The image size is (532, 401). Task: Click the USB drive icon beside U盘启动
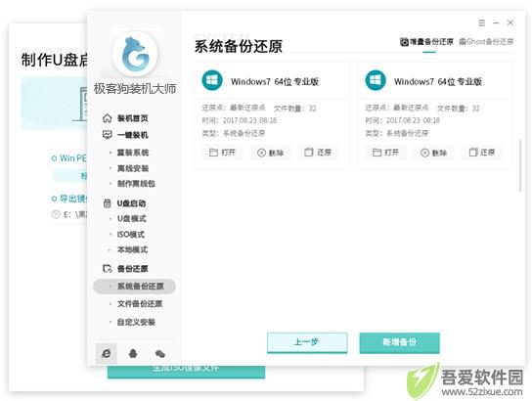(x=108, y=203)
